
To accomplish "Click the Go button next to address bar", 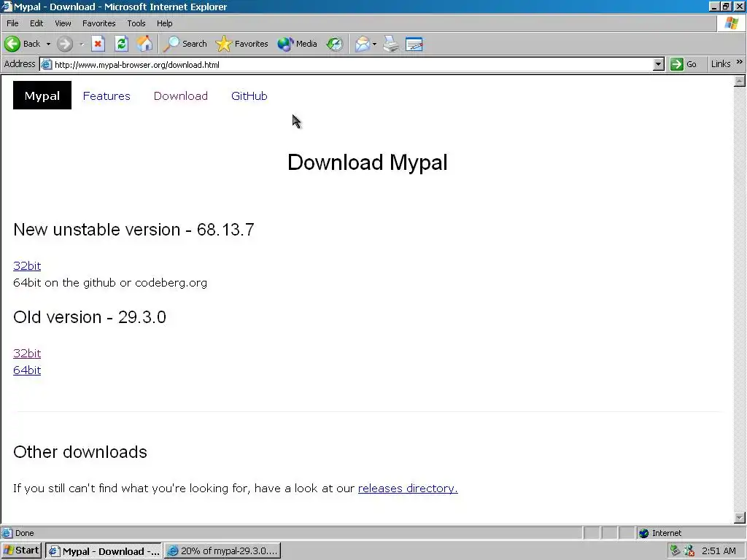I will click(x=683, y=64).
